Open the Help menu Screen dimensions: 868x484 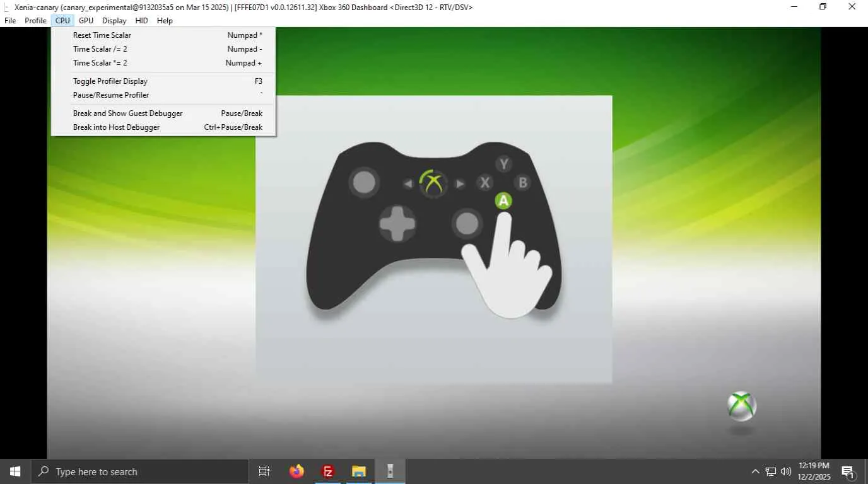pyautogui.click(x=165, y=21)
